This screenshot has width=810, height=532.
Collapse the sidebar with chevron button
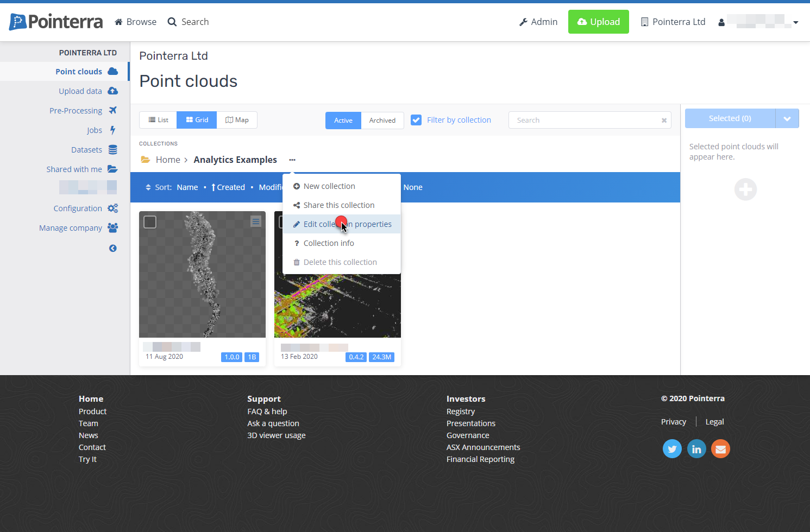coord(113,248)
